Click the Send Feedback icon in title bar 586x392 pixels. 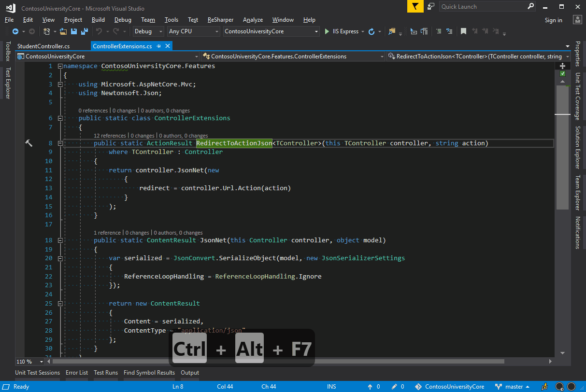pos(431,6)
